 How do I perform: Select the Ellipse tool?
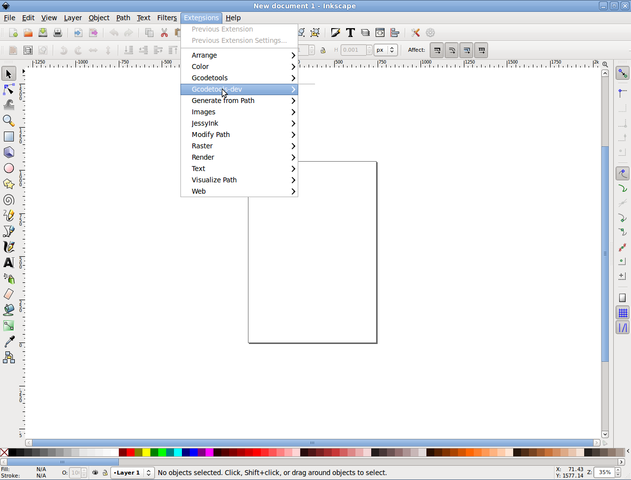[x=8, y=168]
